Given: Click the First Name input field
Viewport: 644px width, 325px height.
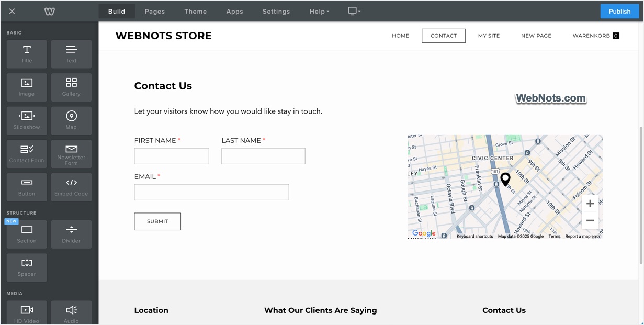Looking at the screenshot, I should (172, 156).
